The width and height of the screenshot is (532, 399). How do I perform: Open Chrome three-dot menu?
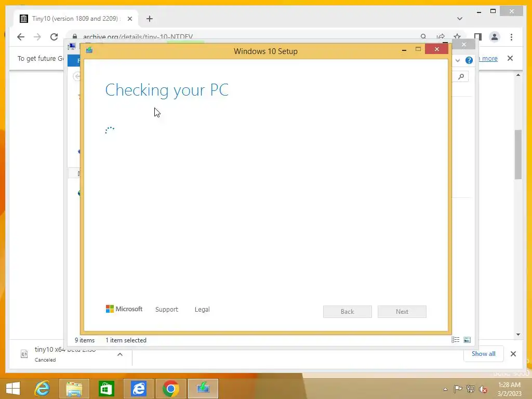pos(511,37)
